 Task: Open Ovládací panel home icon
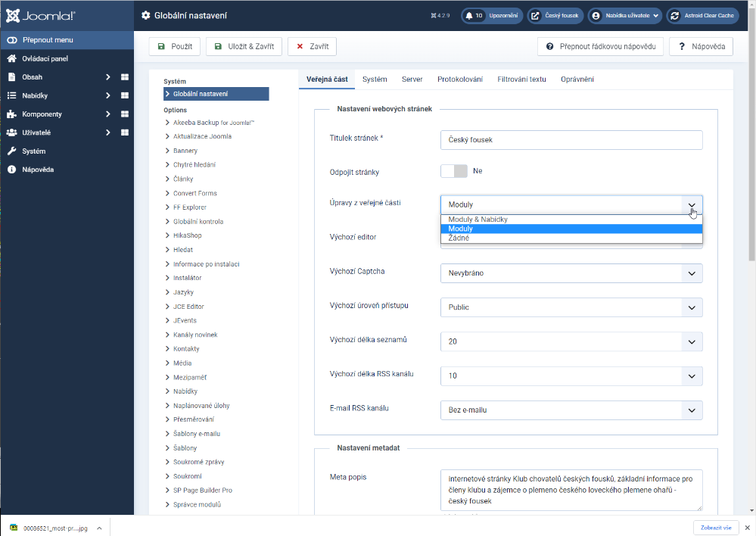[12, 58]
